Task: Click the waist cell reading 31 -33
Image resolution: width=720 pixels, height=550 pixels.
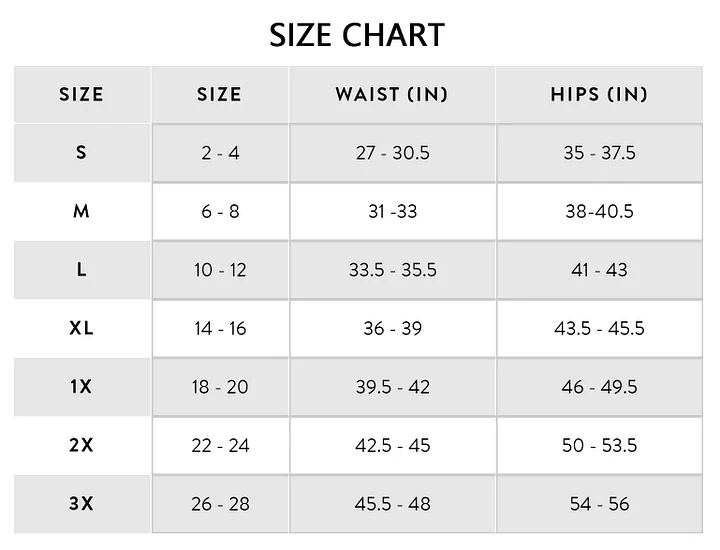Action: pyautogui.click(x=392, y=211)
